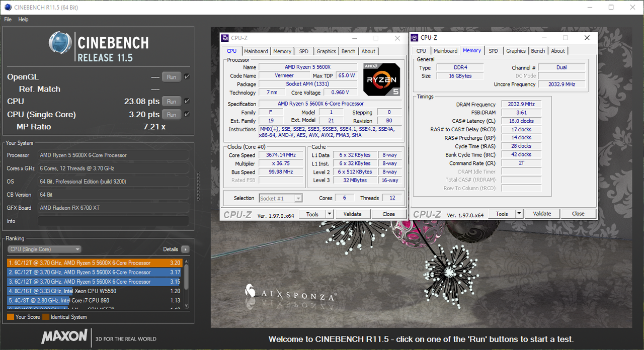Screen dimensions: 644x350
Task: Click Tools button in right CPU-Z
Action: pos(502,214)
